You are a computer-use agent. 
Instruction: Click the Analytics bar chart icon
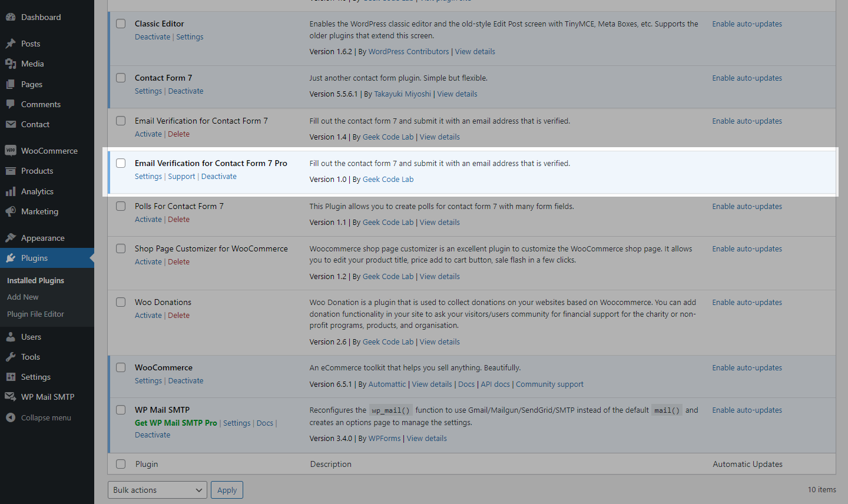click(x=11, y=191)
